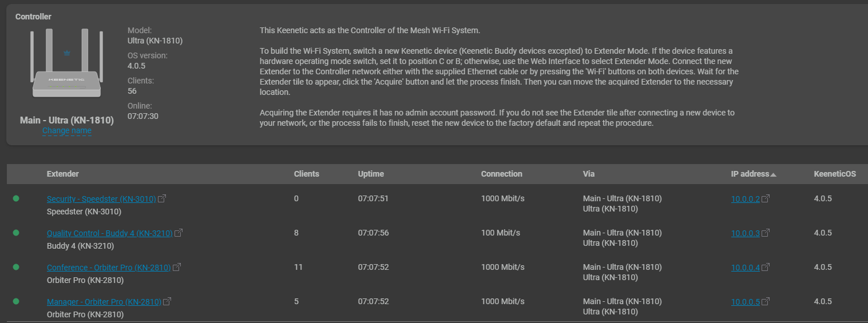Open external link icon beside IP 10.0.0.5
The height and width of the screenshot is (323, 868).
point(766,302)
